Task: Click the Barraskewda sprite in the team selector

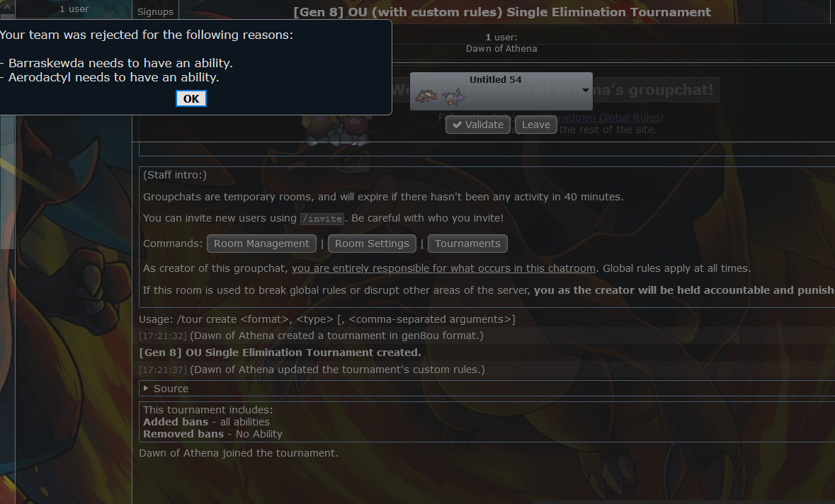Action: click(426, 96)
